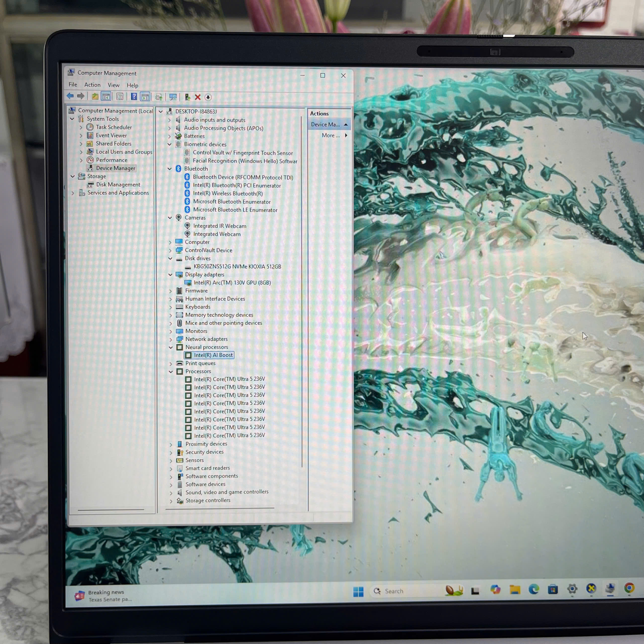Click the Scan for hardware changes monitor icon
The image size is (644, 644).
coord(173,97)
